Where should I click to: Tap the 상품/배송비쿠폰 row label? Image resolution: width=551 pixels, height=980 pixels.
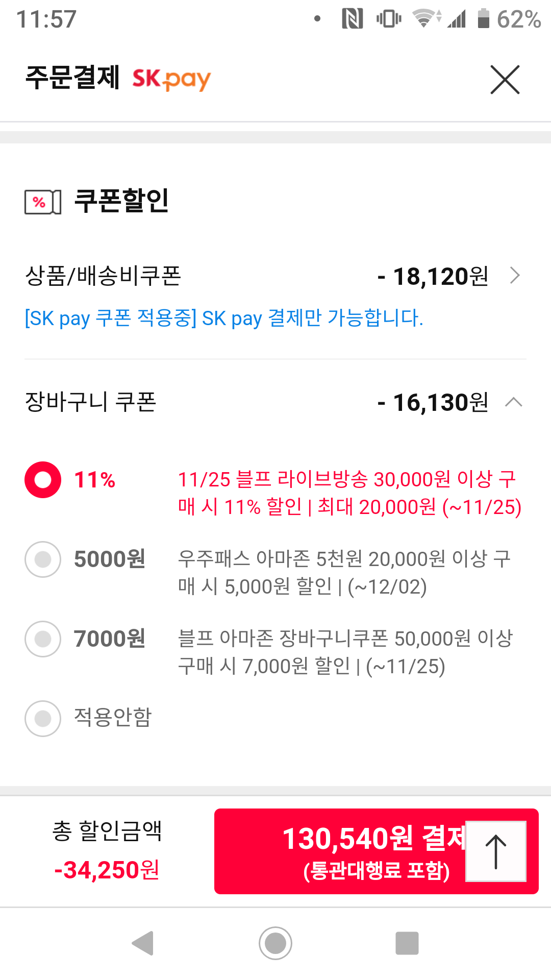[103, 276]
